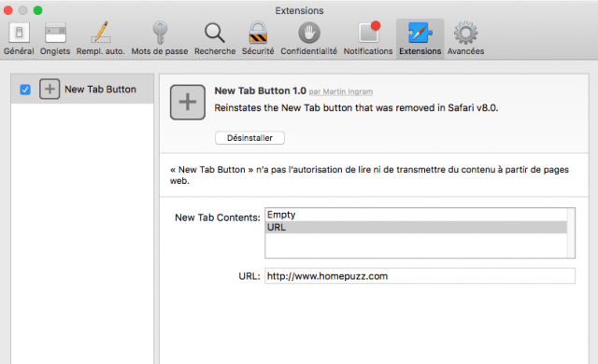Viewport: 598px width, 364px height.
Task: Click the URL field containing homepuzz.com
Action: 420,276
